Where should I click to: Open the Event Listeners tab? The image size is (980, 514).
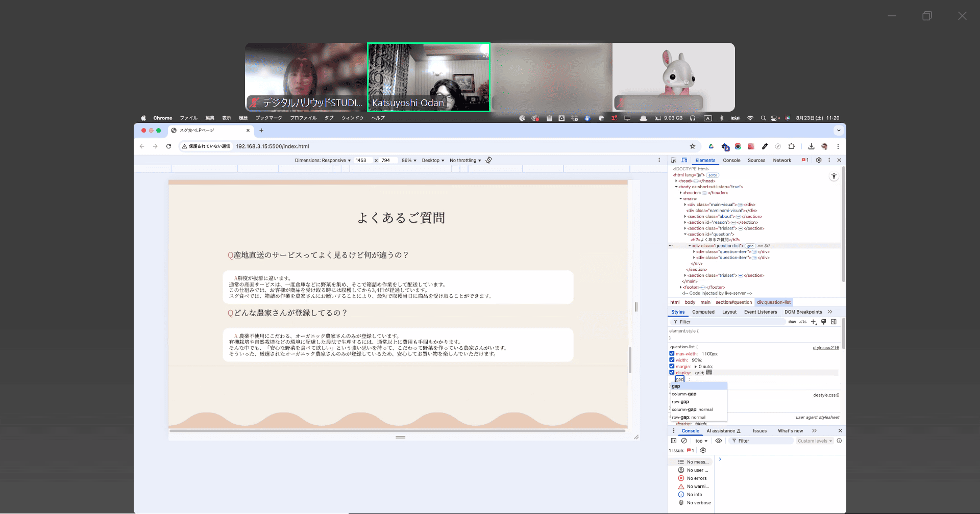pyautogui.click(x=761, y=312)
